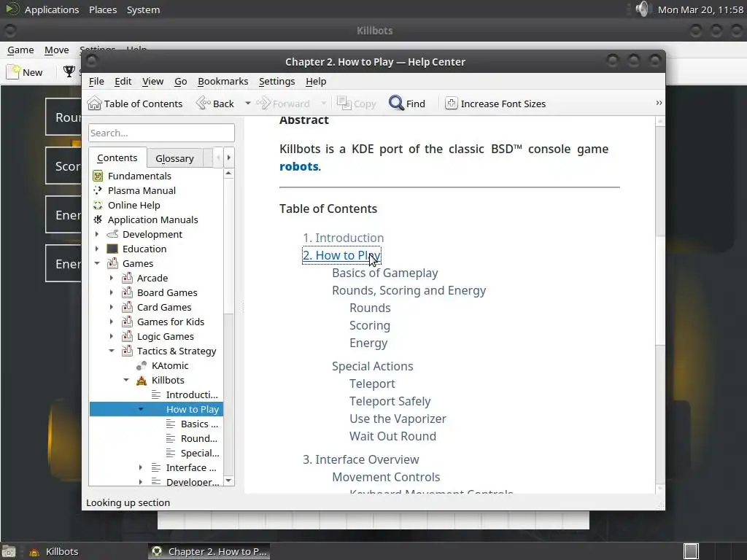Screen dimensions: 747x560
Task: Open the Basics of Gameplay link
Action: pyautogui.click(x=385, y=273)
